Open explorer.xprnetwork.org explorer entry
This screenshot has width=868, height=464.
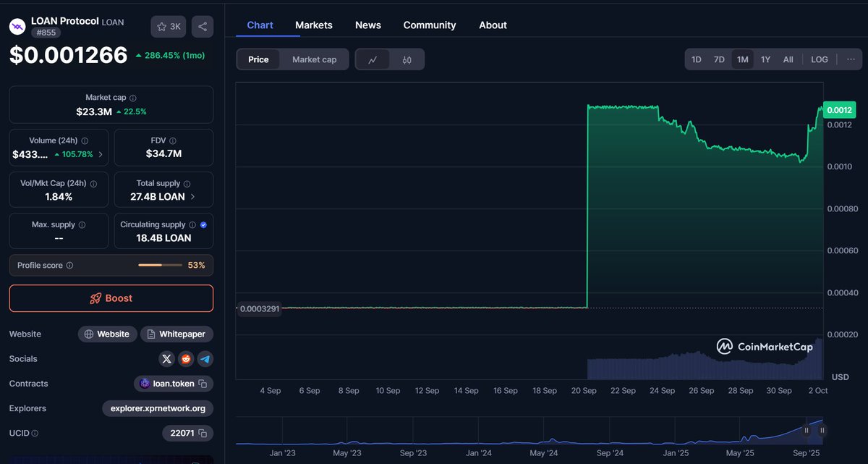click(x=157, y=408)
